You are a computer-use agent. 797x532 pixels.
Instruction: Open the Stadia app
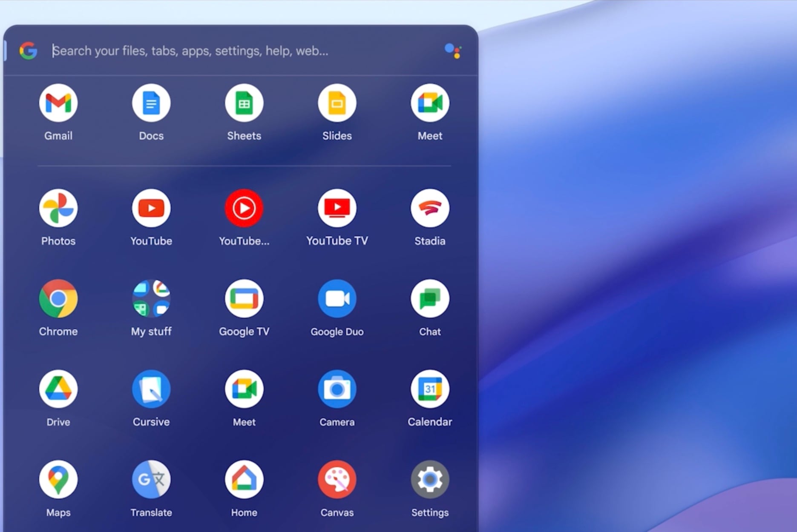(430, 208)
